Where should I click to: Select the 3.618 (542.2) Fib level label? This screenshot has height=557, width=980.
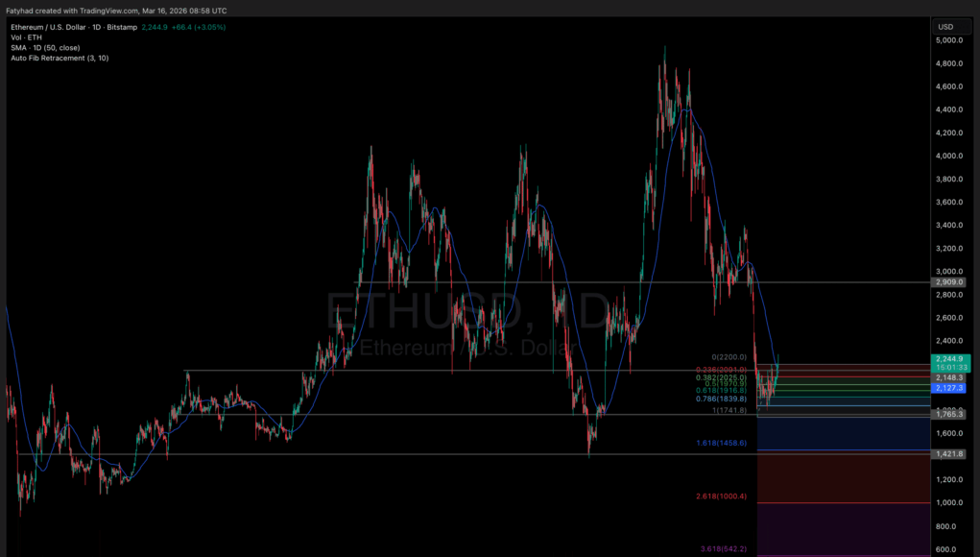click(723, 549)
